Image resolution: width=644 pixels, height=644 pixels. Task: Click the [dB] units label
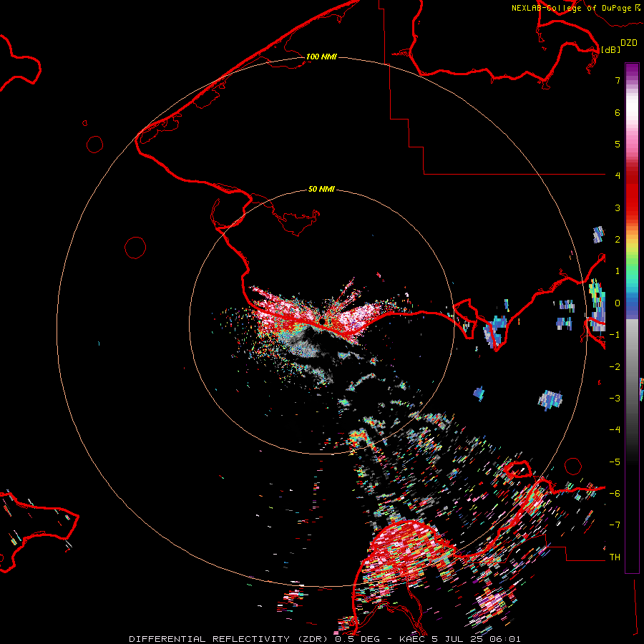(x=610, y=49)
